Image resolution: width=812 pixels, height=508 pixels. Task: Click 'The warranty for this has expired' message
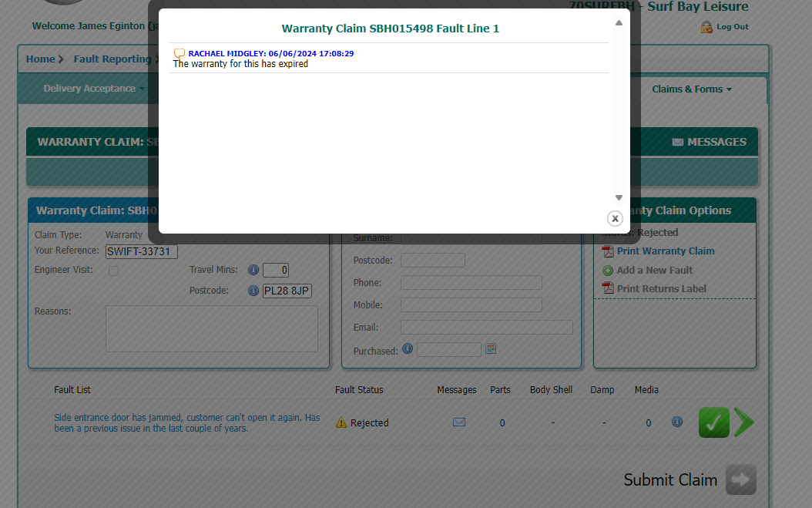(240, 64)
